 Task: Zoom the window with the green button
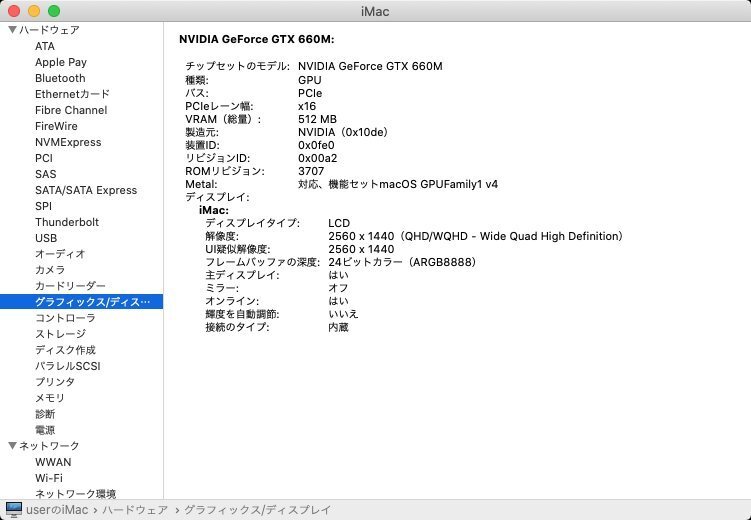54,11
